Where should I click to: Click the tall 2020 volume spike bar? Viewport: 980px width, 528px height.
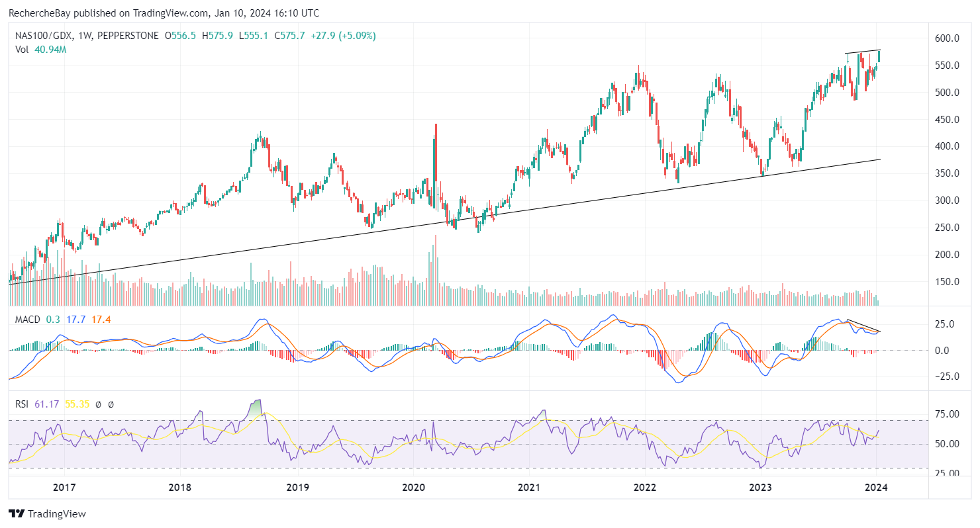[x=435, y=265]
